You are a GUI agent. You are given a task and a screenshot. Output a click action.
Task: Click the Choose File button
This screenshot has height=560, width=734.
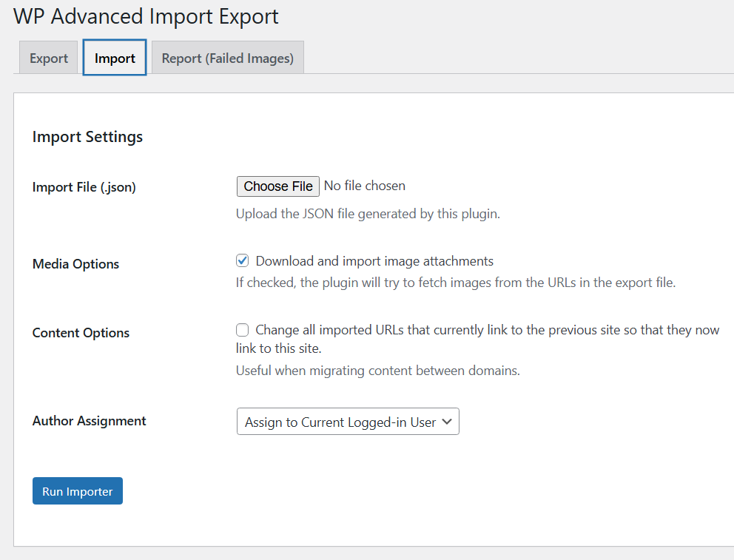point(278,186)
